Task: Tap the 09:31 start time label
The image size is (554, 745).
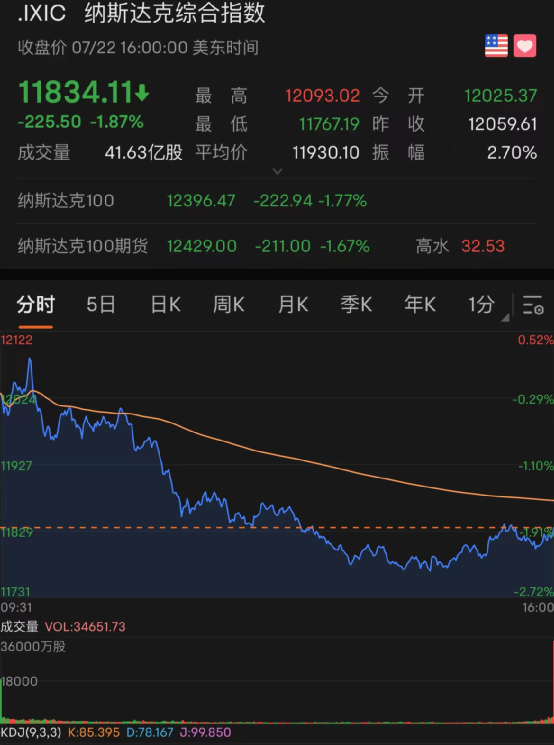Action: [16, 608]
